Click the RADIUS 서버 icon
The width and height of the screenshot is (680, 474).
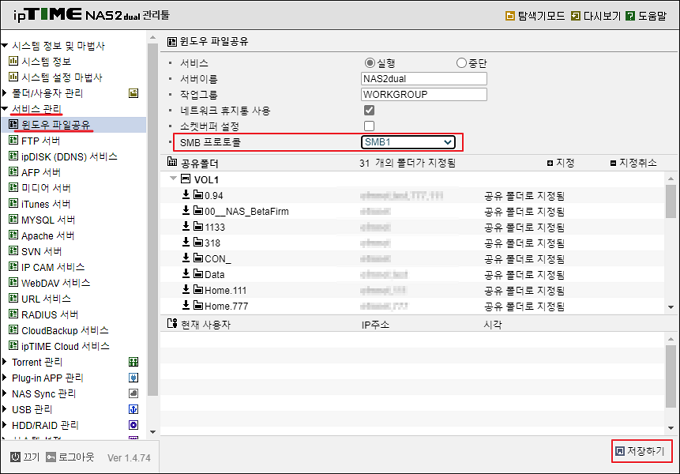coord(13,314)
